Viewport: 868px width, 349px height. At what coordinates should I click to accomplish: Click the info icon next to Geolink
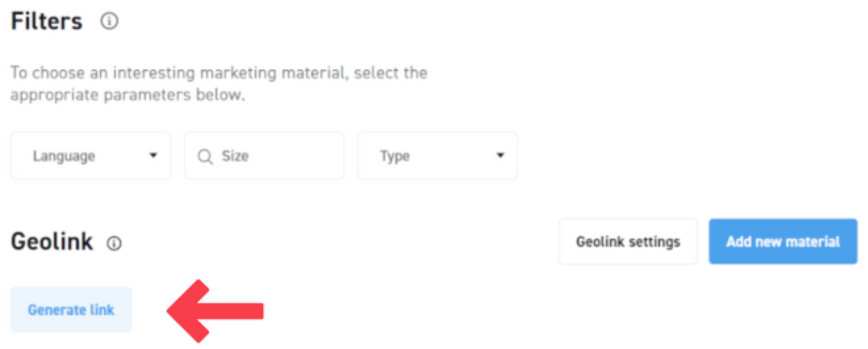(x=114, y=243)
